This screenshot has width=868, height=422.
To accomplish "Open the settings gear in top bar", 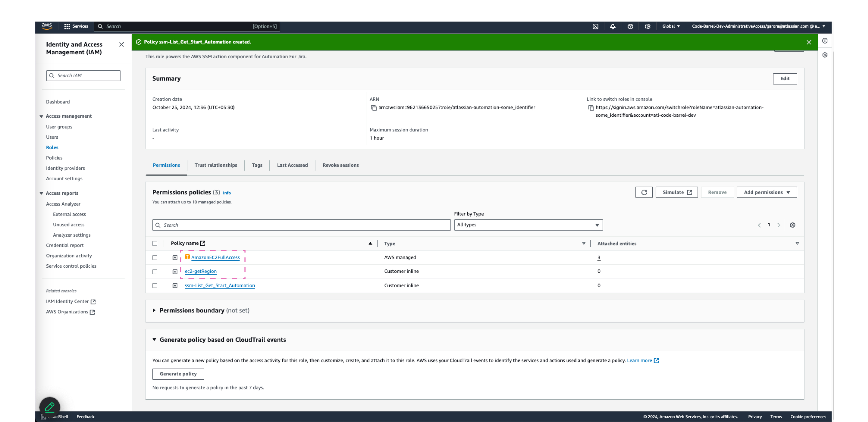I will tap(647, 26).
